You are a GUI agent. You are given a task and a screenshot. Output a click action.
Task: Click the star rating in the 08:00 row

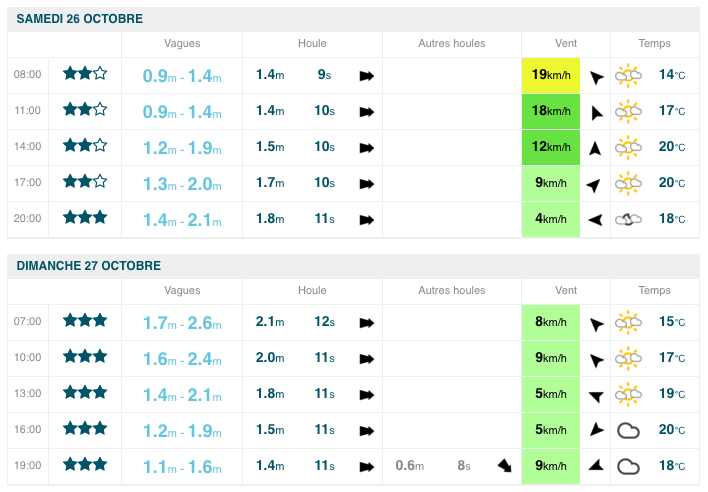85,74
